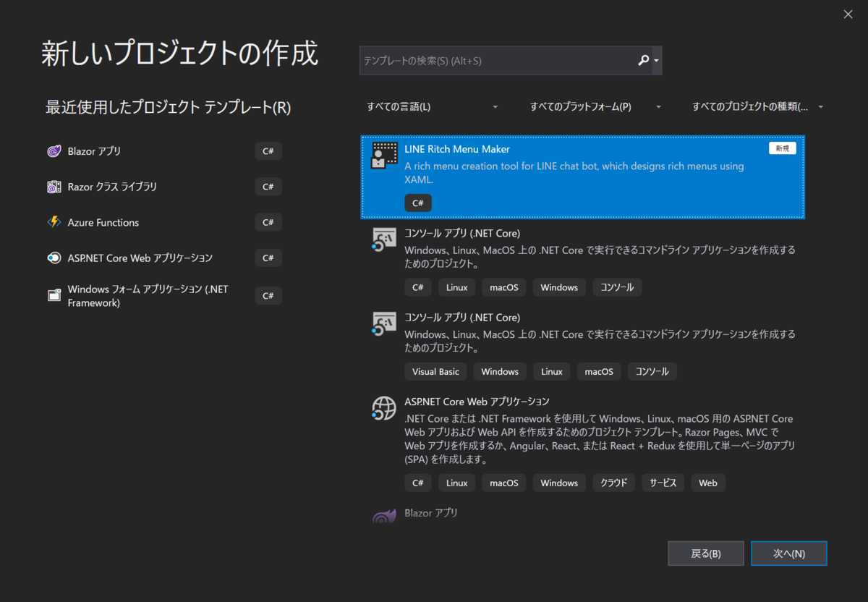This screenshot has width=868, height=602.
Task: Click the C# コンソール アプリ template icon
Action: pyautogui.click(x=383, y=239)
